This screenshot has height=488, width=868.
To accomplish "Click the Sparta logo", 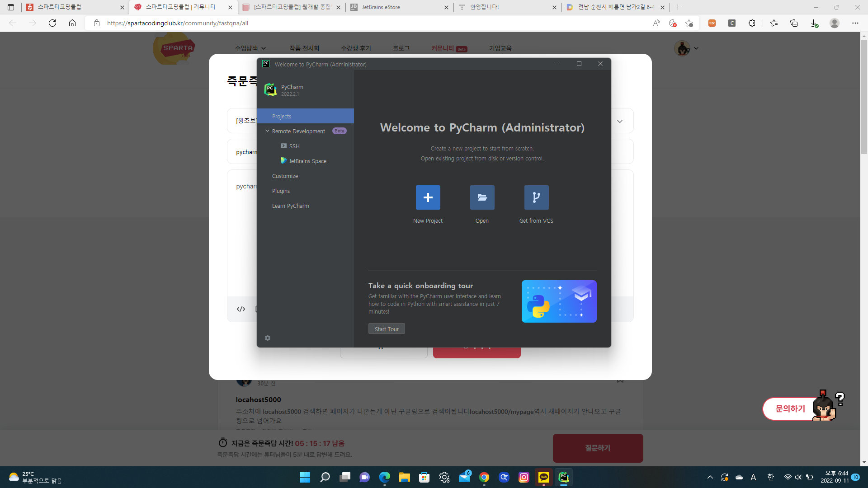I will (x=174, y=48).
